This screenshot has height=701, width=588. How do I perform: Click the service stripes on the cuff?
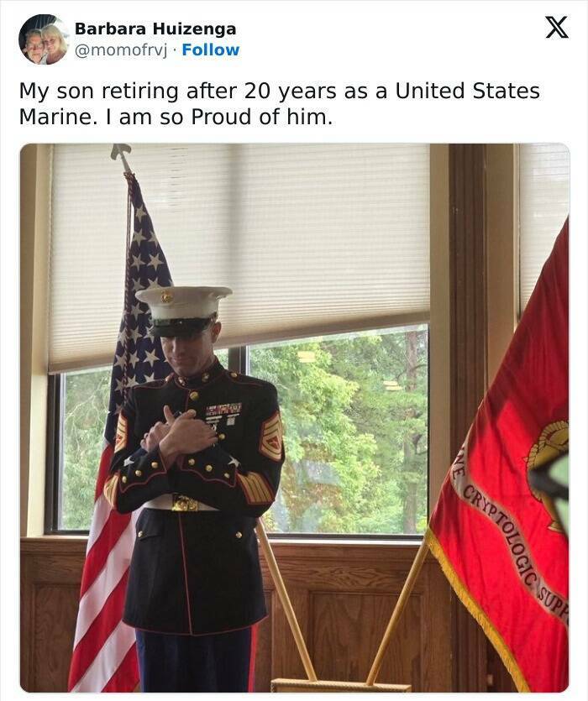255,487
